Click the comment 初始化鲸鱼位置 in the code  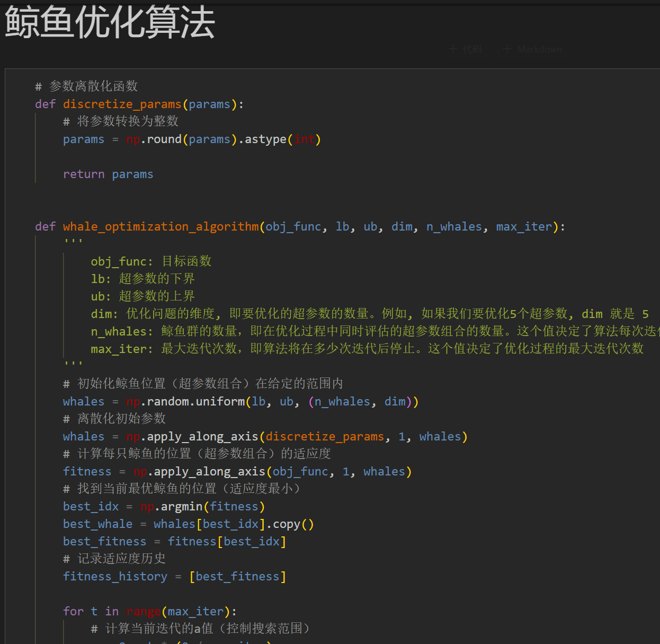(201, 383)
